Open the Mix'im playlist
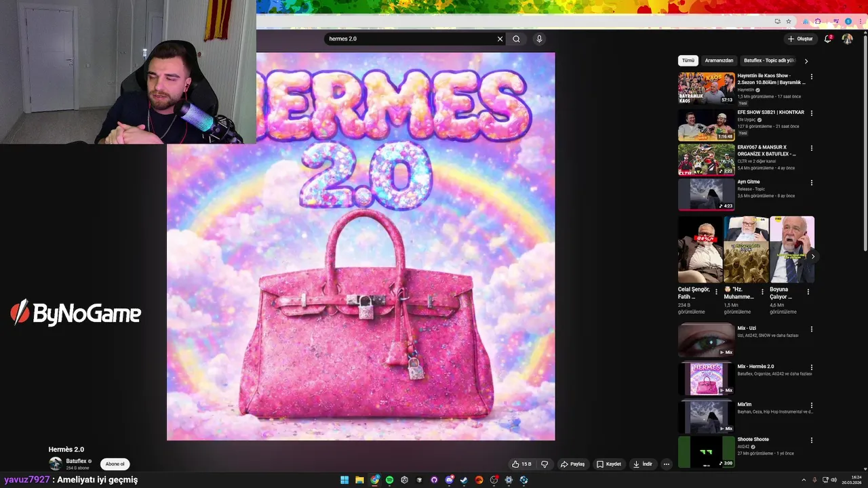 pos(706,417)
